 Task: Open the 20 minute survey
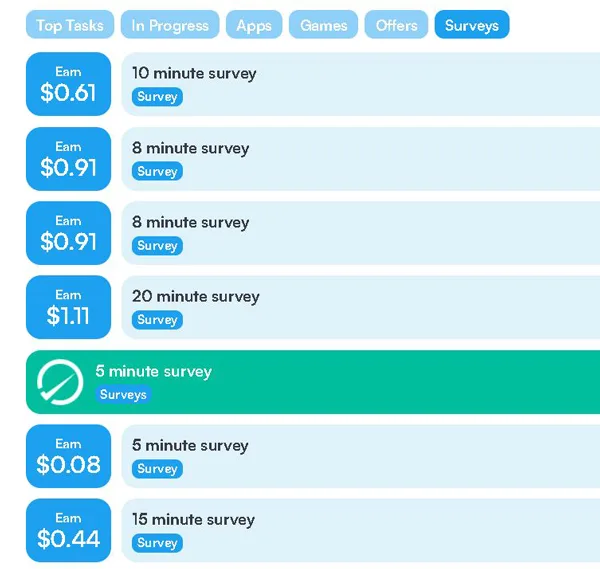click(360, 307)
